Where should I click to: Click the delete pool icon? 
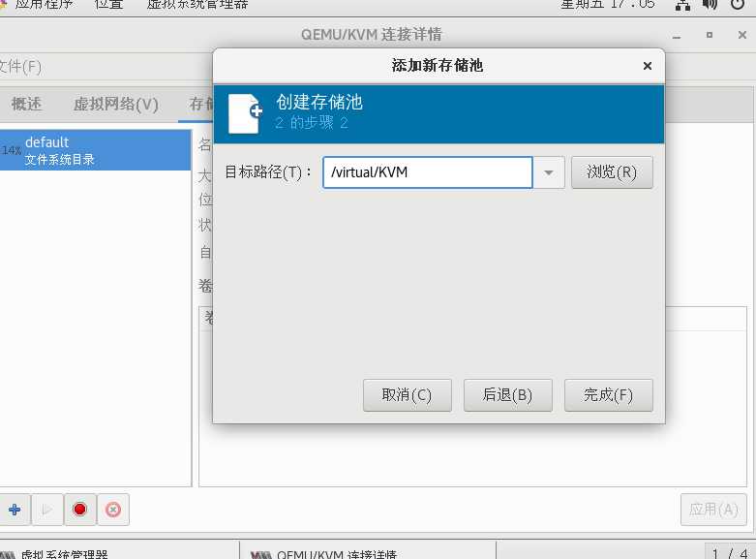[113, 510]
